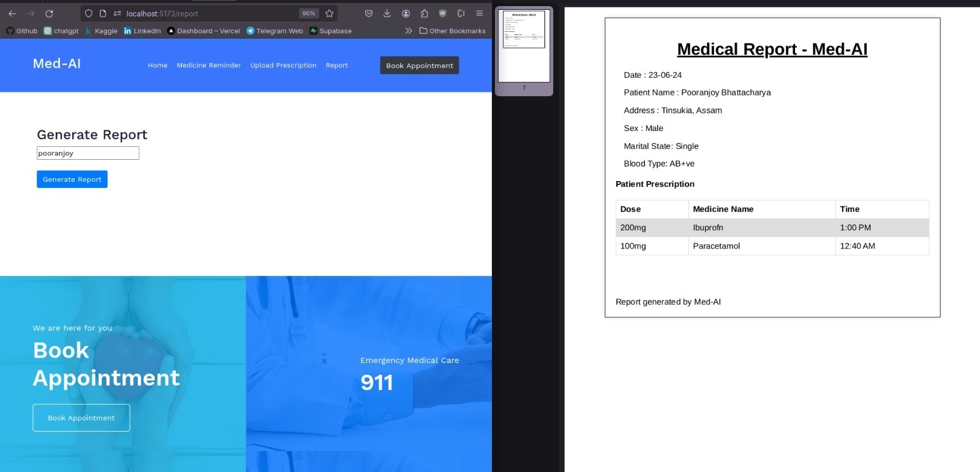
Task: Open the browser downloads panel
Action: click(x=387, y=13)
